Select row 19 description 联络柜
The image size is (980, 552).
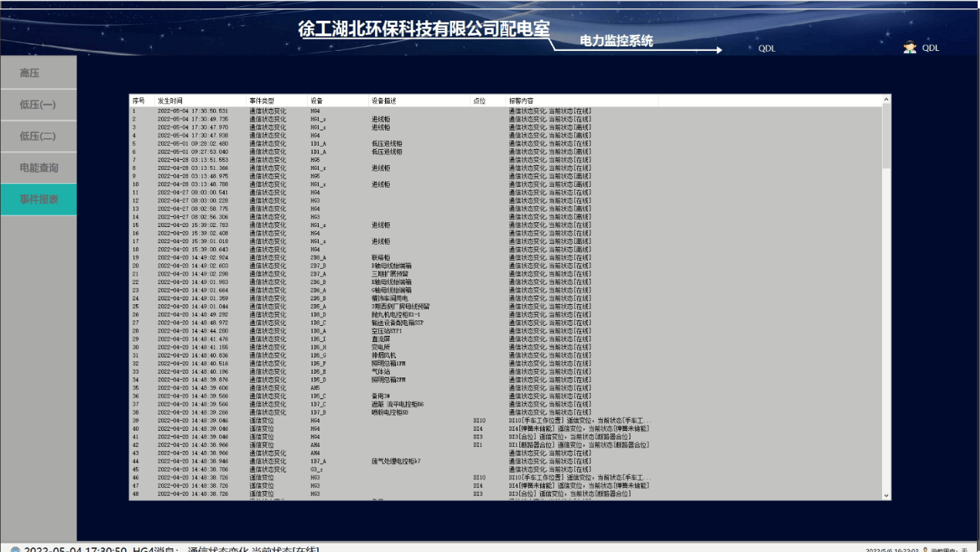(x=380, y=258)
